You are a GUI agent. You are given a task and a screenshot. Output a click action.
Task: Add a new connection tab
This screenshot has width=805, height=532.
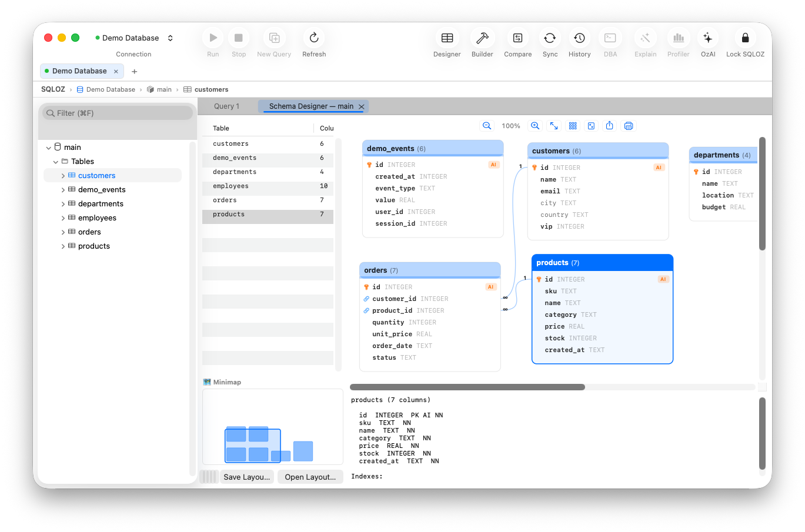point(135,72)
